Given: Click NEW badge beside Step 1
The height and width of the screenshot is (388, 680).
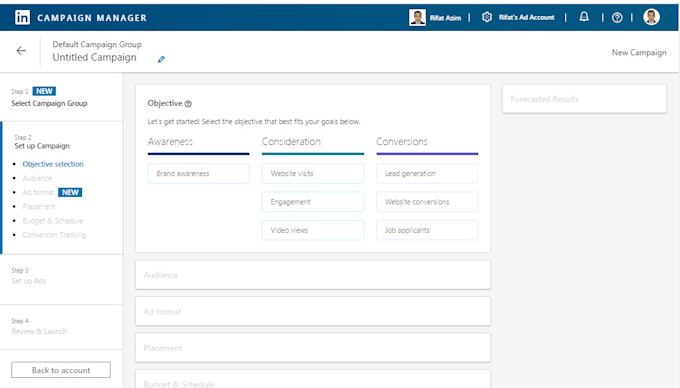Looking at the screenshot, I should pos(44,91).
